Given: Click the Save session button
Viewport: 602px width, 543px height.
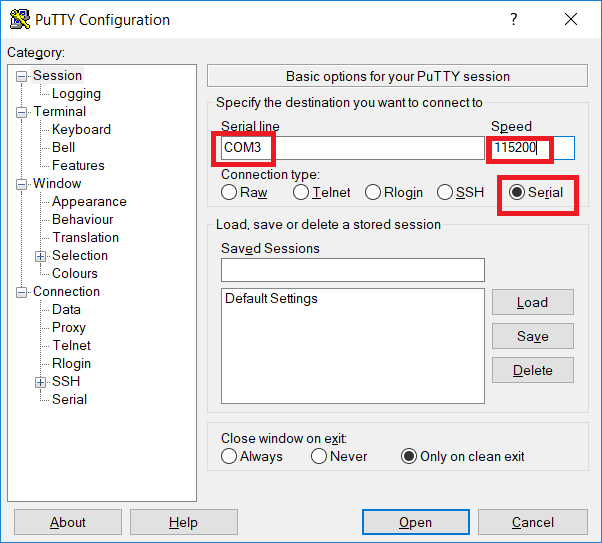Looking at the screenshot, I should click(x=533, y=336).
